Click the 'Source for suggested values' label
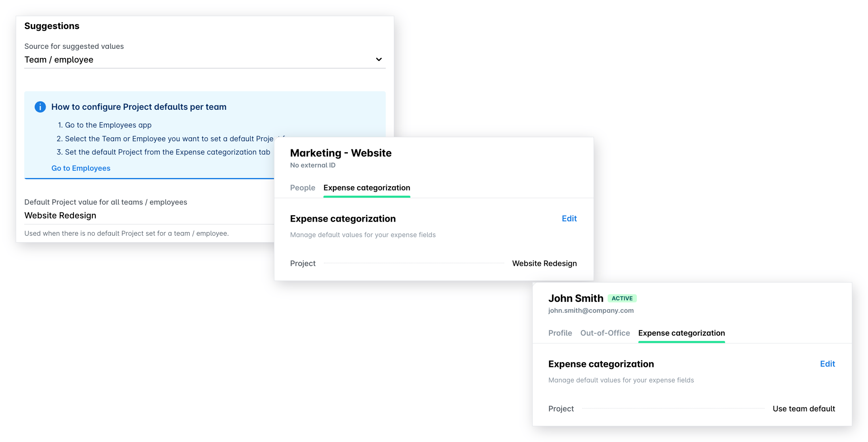 tap(74, 46)
